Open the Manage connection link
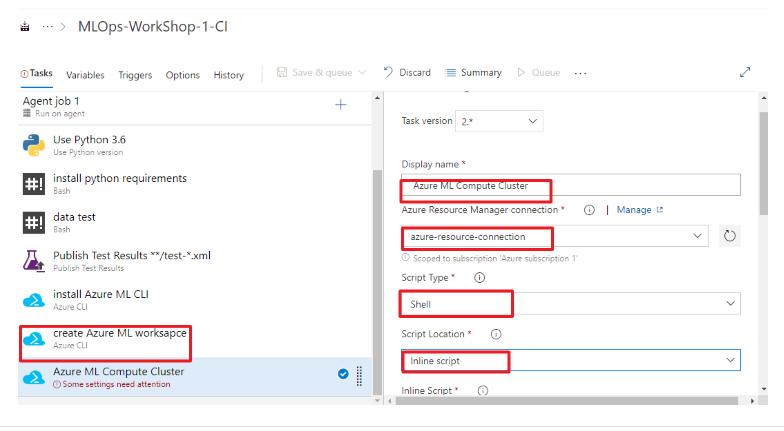The height and width of the screenshot is (431, 784). [640, 210]
